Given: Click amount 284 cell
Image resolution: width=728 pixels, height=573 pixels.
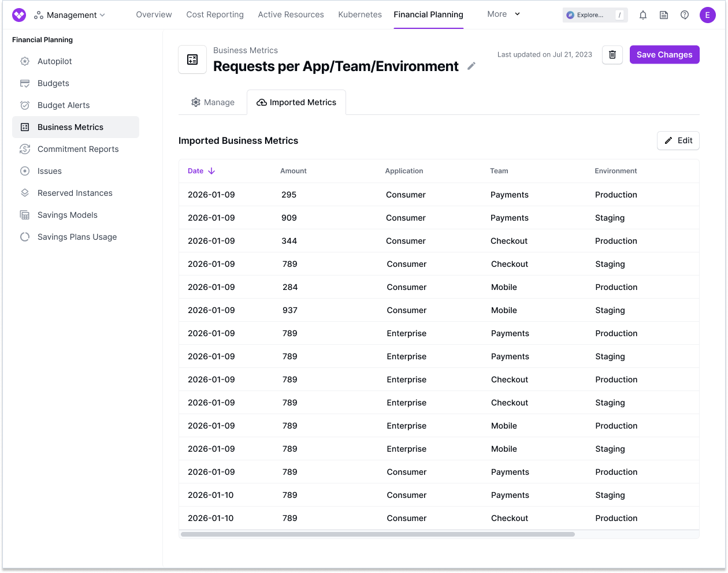Looking at the screenshot, I should [290, 287].
